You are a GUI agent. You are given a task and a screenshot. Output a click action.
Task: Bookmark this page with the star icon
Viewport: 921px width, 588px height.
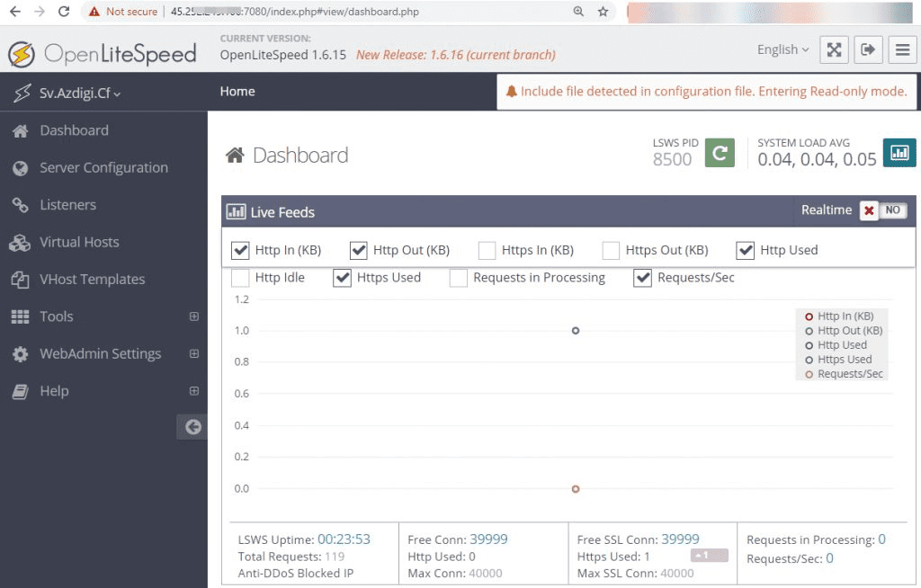(603, 11)
